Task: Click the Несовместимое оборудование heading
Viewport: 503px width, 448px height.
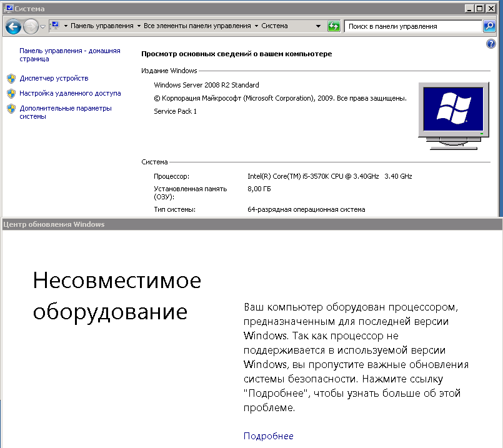Action: pos(117,296)
